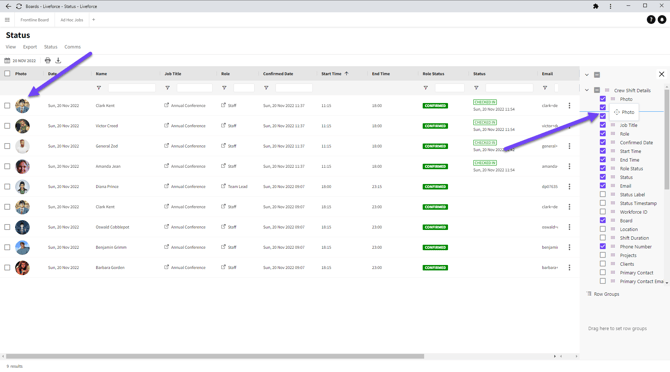Switch to the Ad Hoc Jobs tab
The width and height of the screenshot is (670, 372).
coord(72,20)
